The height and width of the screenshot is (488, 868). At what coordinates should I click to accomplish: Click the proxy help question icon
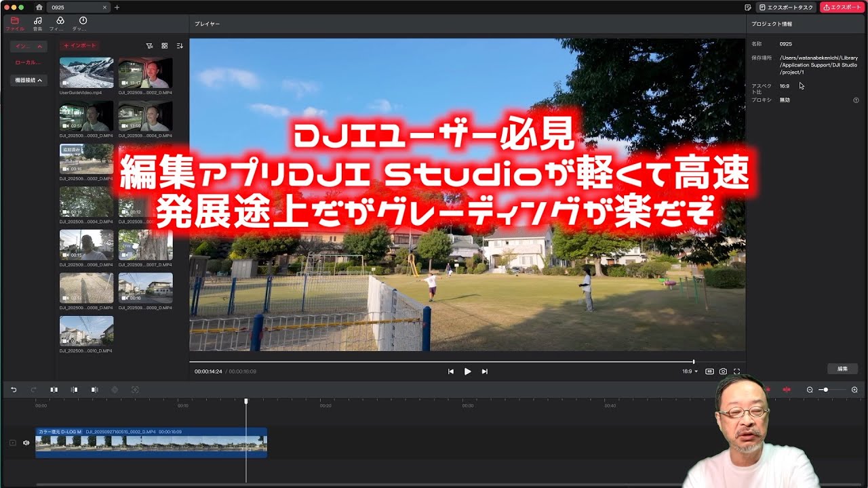856,100
